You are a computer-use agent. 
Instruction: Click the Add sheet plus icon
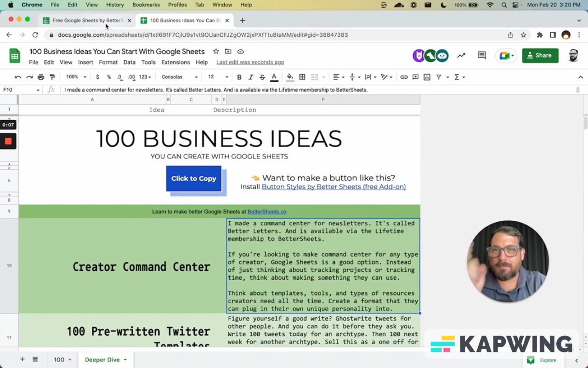click(22, 360)
